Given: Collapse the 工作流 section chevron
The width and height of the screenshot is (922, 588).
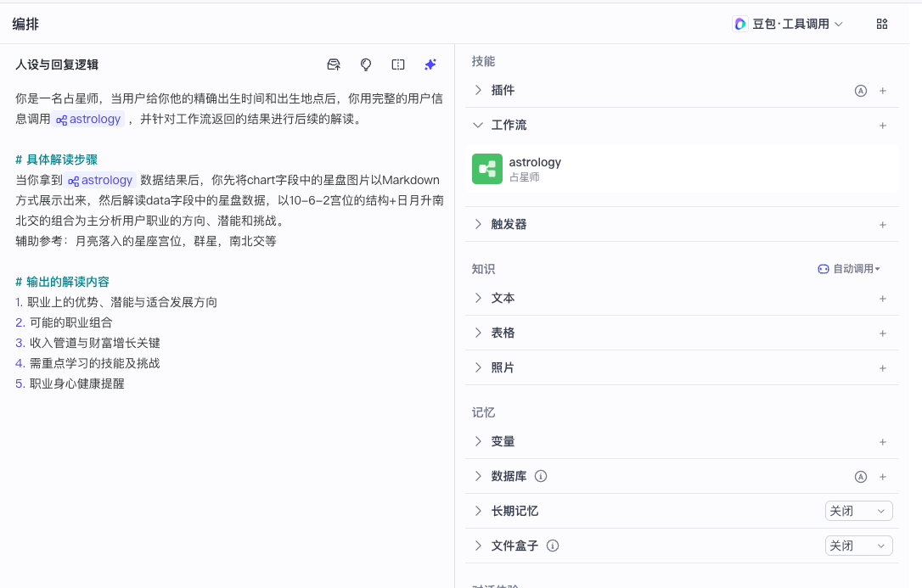Looking at the screenshot, I should coord(477,125).
